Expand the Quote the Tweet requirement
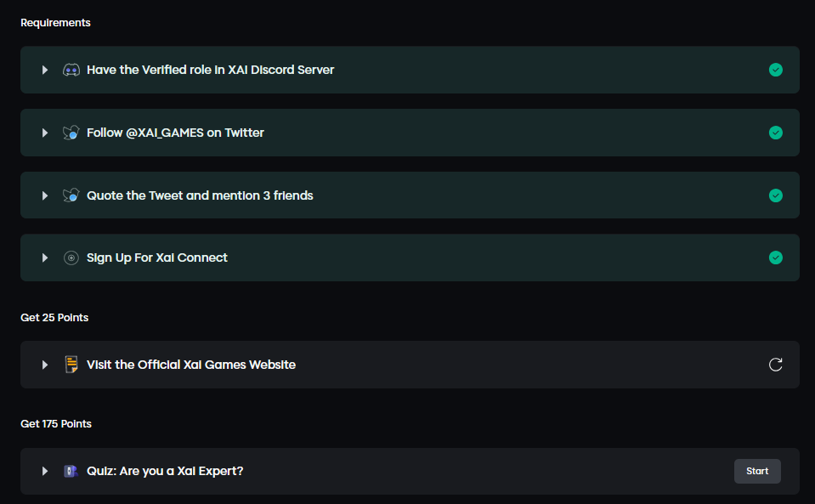 tap(45, 195)
